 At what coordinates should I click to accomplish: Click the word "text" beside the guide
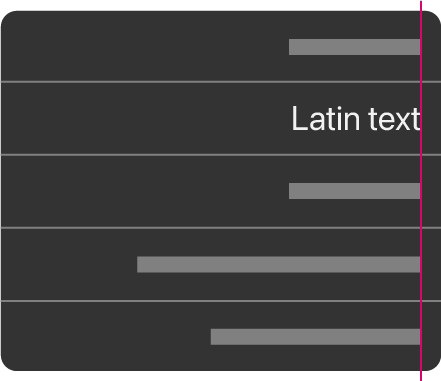pyautogui.click(x=394, y=119)
